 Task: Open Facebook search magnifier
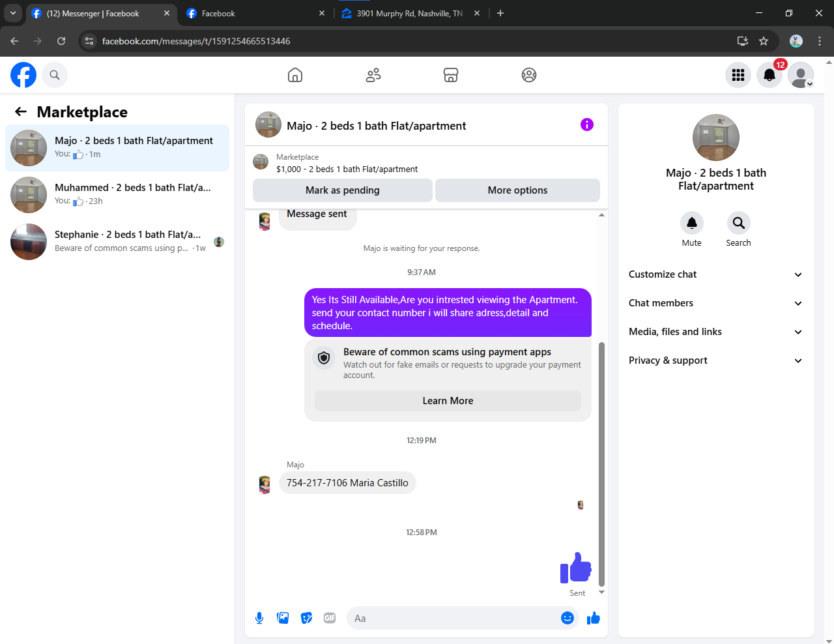tap(55, 75)
